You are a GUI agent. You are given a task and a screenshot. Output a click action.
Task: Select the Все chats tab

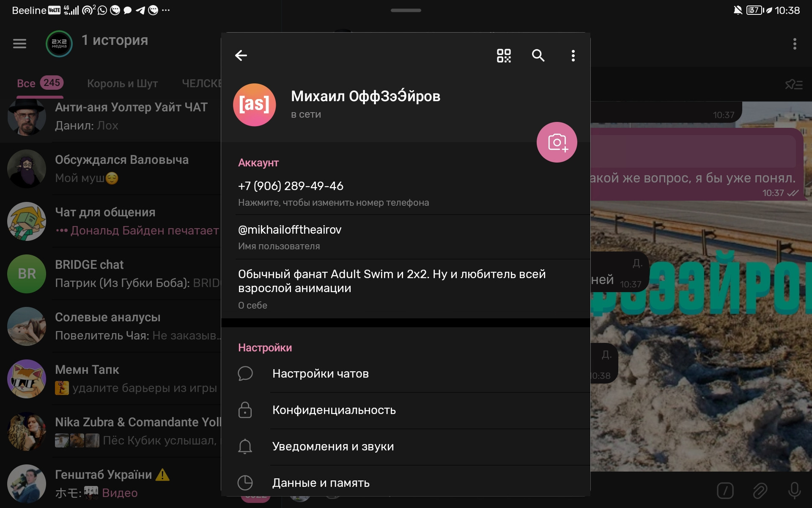pos(26,83)
